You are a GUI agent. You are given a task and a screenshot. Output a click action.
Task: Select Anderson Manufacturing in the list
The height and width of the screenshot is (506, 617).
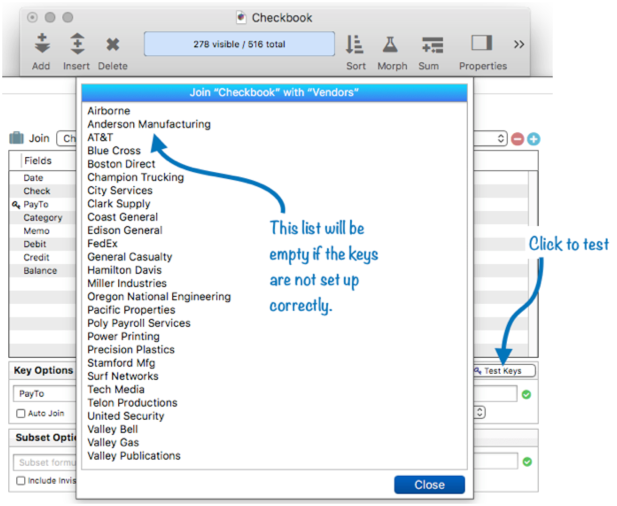[149, 124]
